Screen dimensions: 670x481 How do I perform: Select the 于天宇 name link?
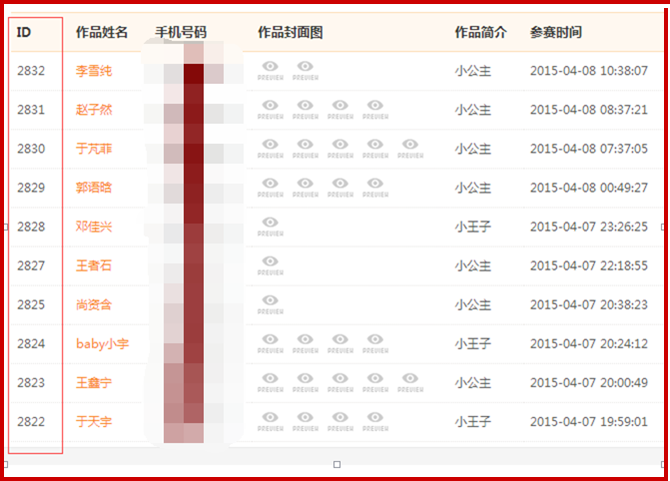tap(94, 422)
